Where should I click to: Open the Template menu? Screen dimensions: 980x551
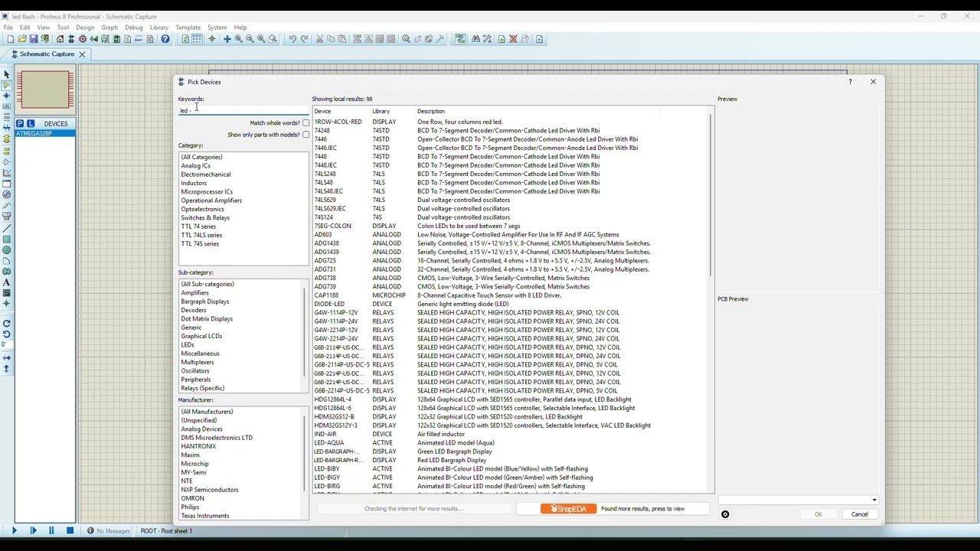coord(188,28)
